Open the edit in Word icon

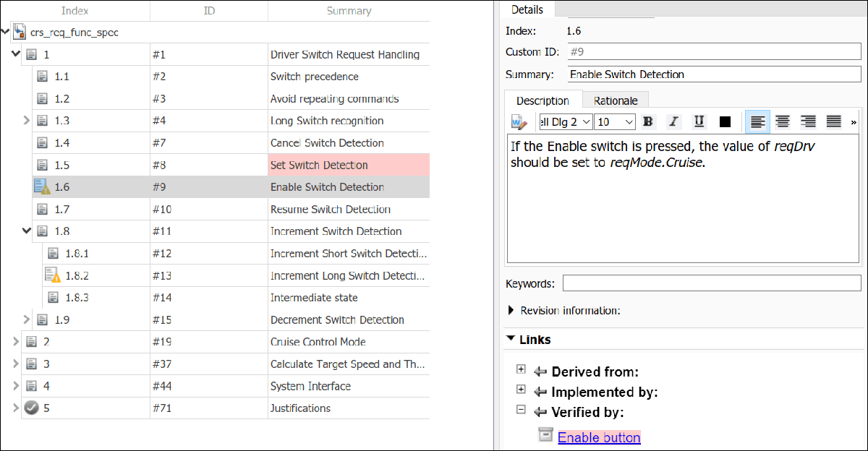pyautogui.click(x=519, y=121)
